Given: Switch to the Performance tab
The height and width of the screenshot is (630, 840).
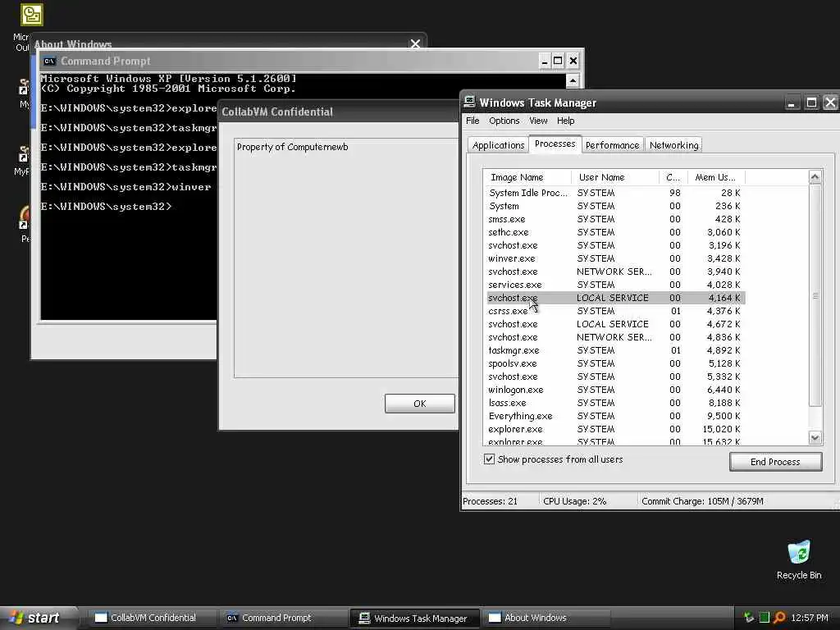Looking at the screenshot, I should pyautogui.click(x=612, y=145).
